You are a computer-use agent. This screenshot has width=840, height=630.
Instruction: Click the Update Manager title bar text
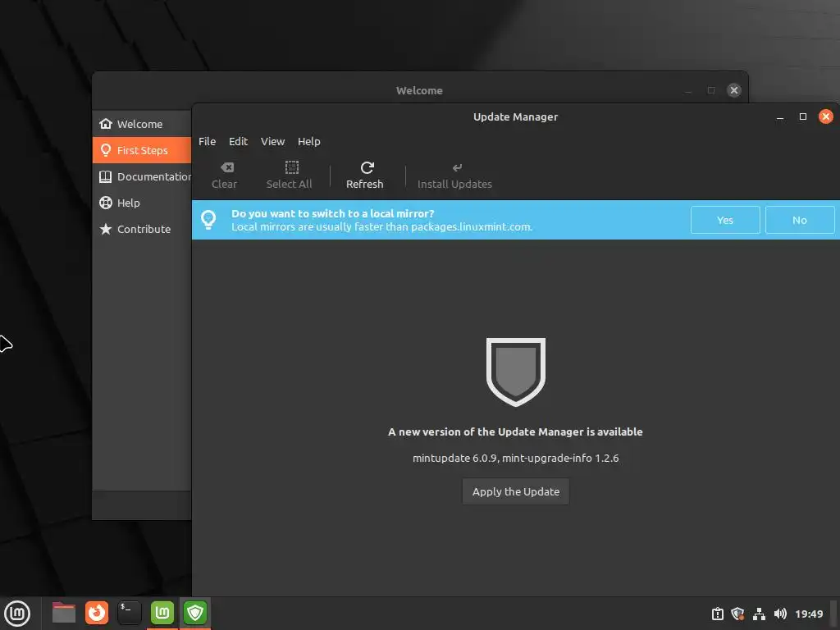515,116
